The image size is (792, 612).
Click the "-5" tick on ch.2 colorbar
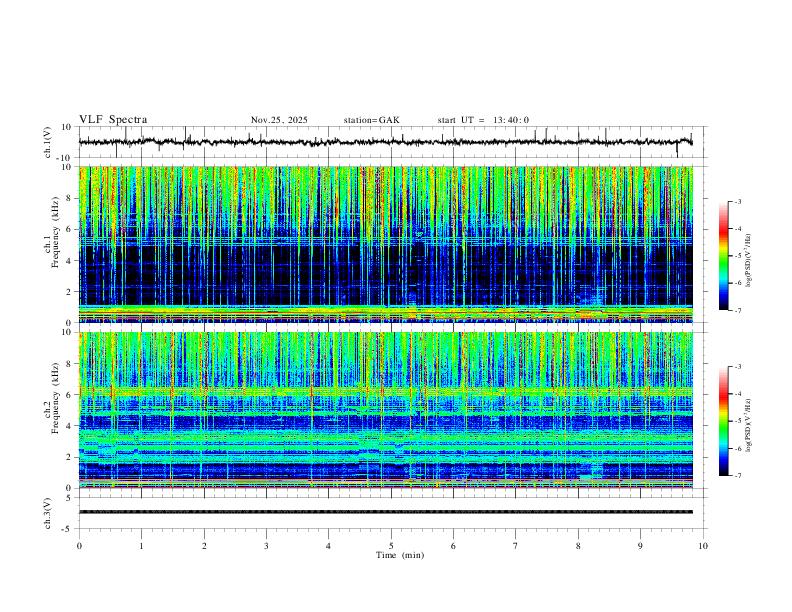737,421
